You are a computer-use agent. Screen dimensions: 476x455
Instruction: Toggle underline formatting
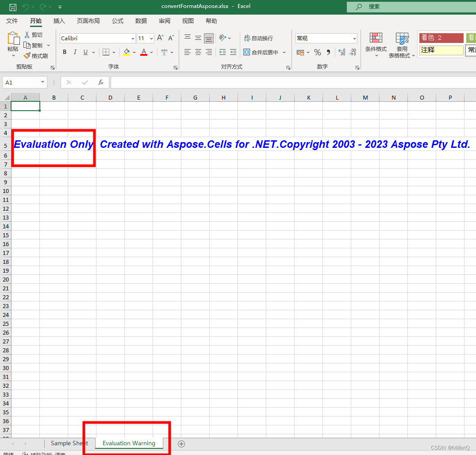click(x=86, y=52)
